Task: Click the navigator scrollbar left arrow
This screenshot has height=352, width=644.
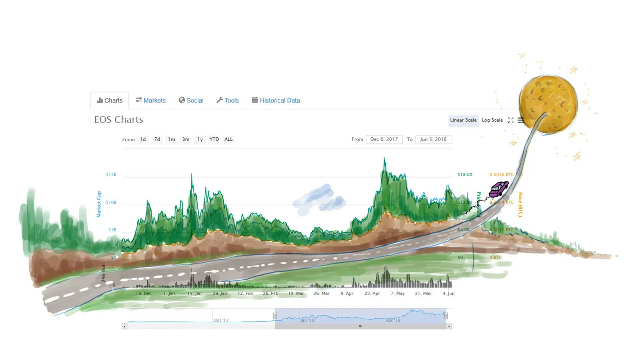Action: 124,326
